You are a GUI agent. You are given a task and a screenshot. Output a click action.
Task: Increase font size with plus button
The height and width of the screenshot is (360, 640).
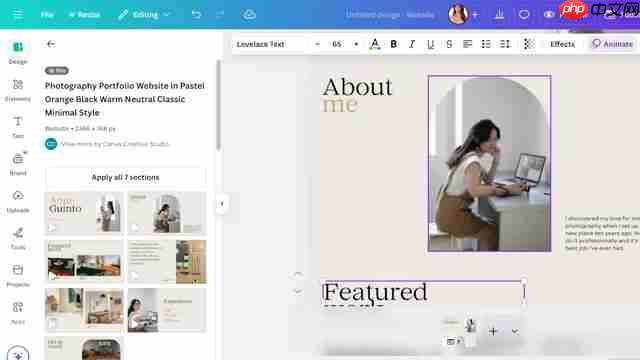(x=356, y=44)
